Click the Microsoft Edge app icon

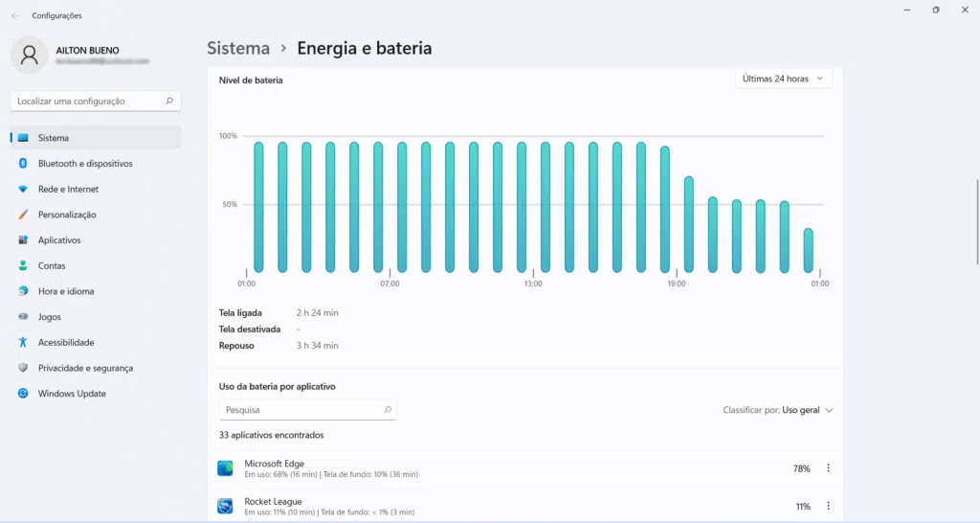pos(225,468)
